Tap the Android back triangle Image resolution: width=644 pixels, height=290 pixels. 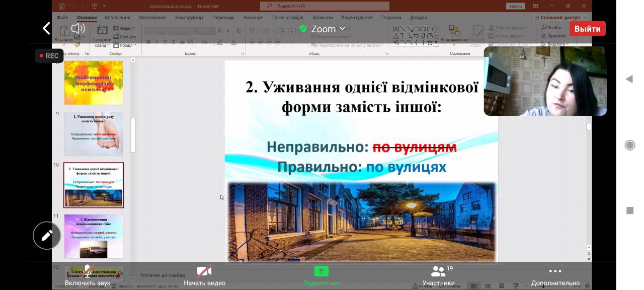[x=629, y=80]
